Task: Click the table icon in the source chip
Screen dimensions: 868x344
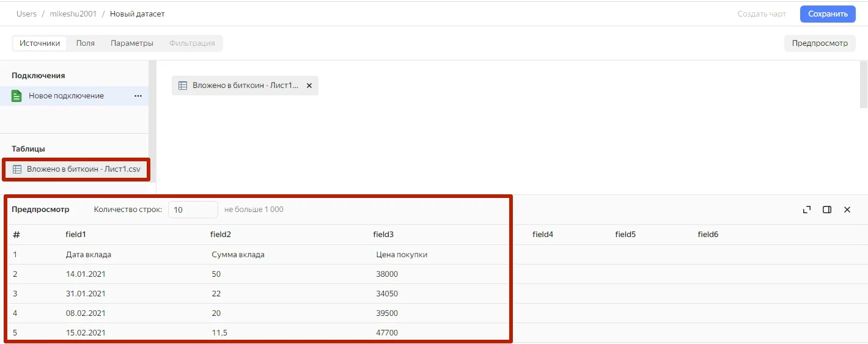Action: click(x=182, y=86)
